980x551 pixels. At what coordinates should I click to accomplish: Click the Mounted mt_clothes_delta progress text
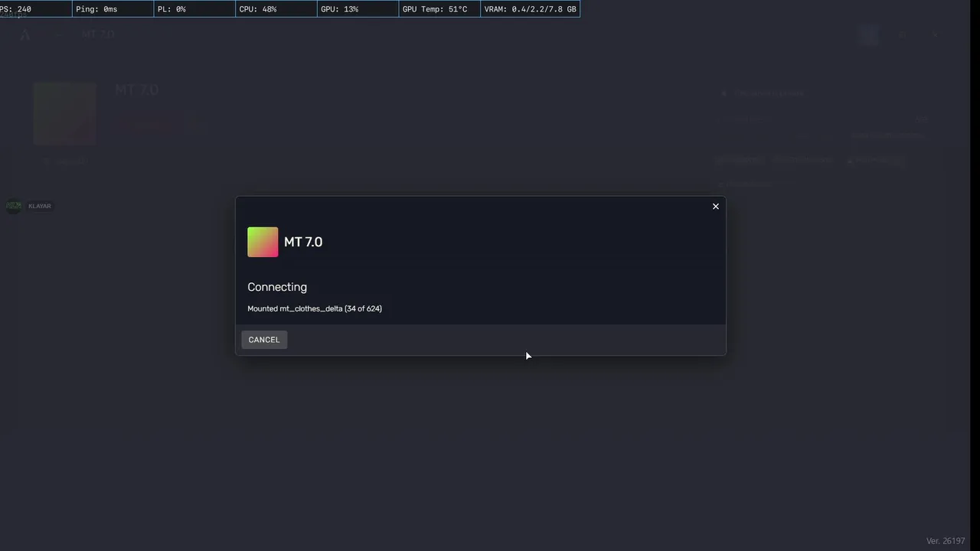pyautogui.click(x=315, y=308)
